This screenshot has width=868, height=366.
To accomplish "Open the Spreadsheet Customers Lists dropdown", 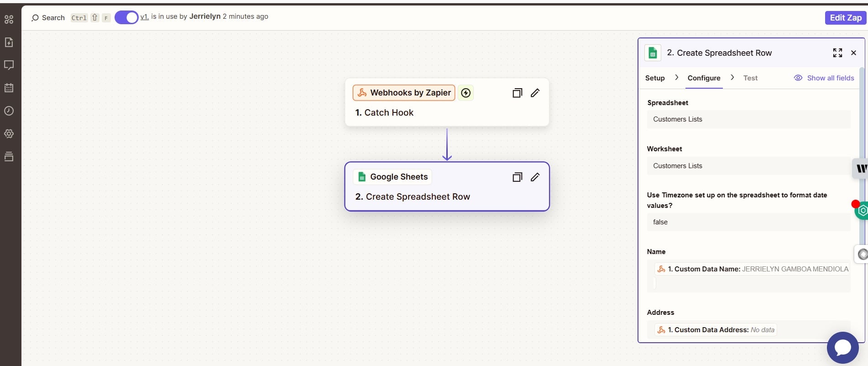I will pyautogui.click(x=748, y=119).
